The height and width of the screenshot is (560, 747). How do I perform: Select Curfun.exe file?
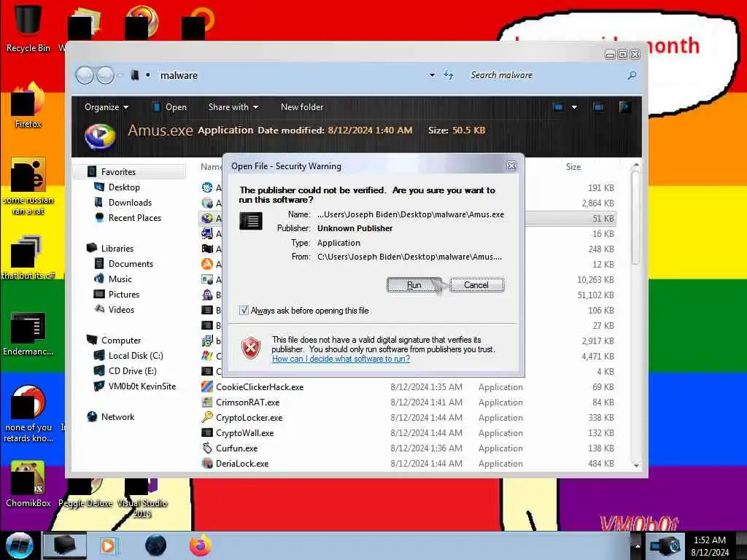[236, 448]
